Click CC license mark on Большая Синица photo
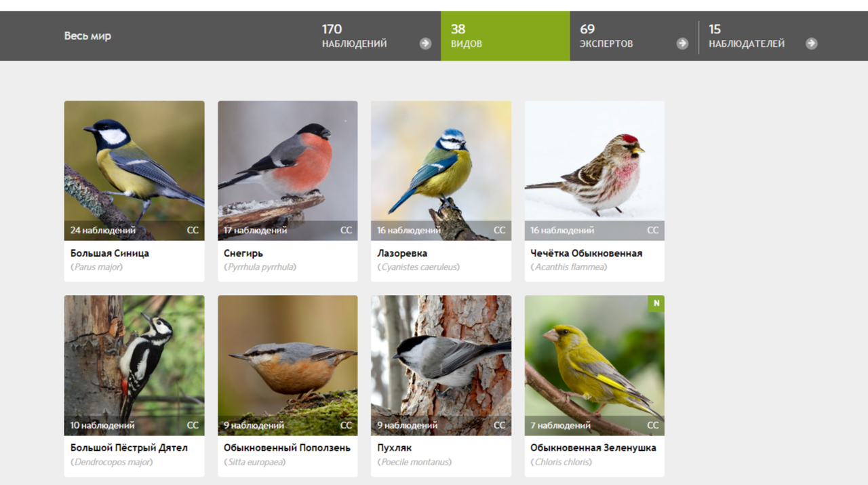868x485 pixels. (x=193, y=231)
